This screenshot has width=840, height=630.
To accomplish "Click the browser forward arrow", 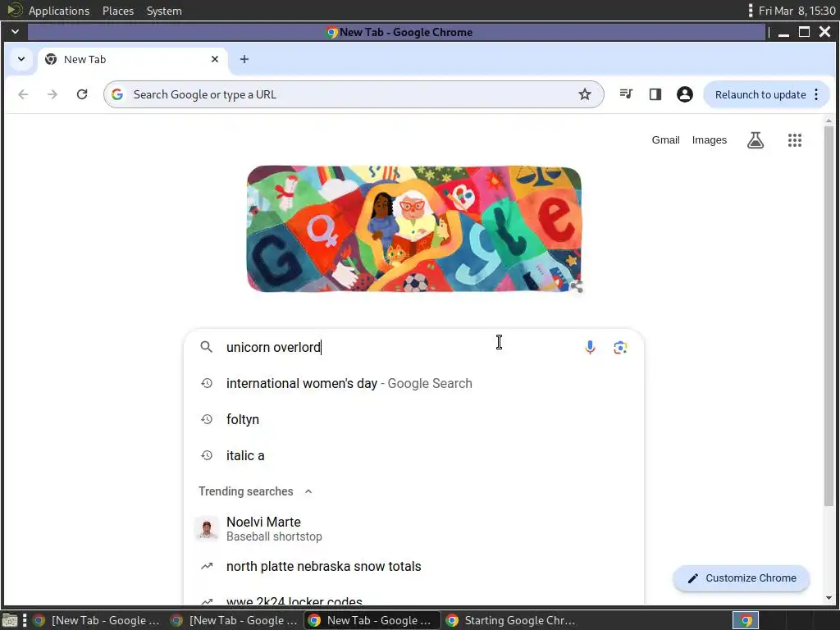I will pos(52,95).
